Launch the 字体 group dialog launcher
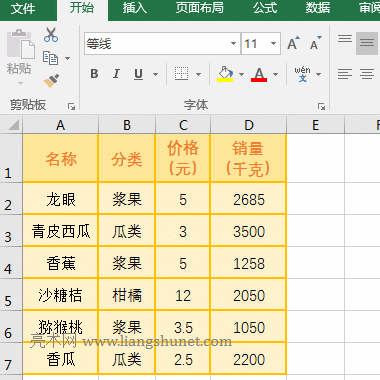The image size is (380, 380). (x=321, y=106)
